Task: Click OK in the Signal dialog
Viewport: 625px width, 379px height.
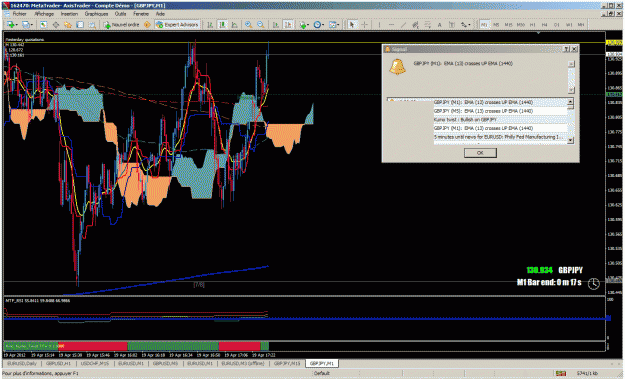Action: click(480, 153)
